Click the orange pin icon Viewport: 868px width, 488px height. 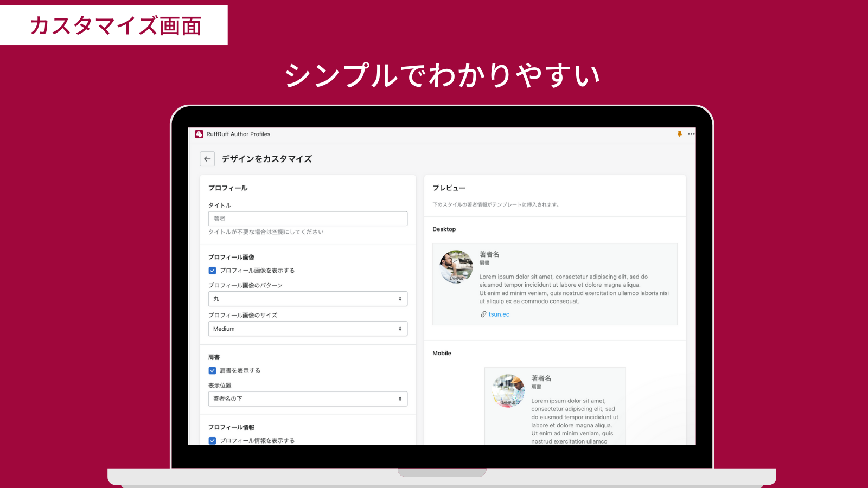pyautogui.click(x=679, y=134)
